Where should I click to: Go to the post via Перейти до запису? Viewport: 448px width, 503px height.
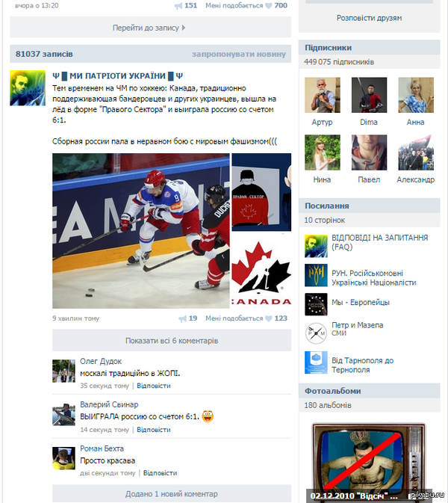coord(151,28)
